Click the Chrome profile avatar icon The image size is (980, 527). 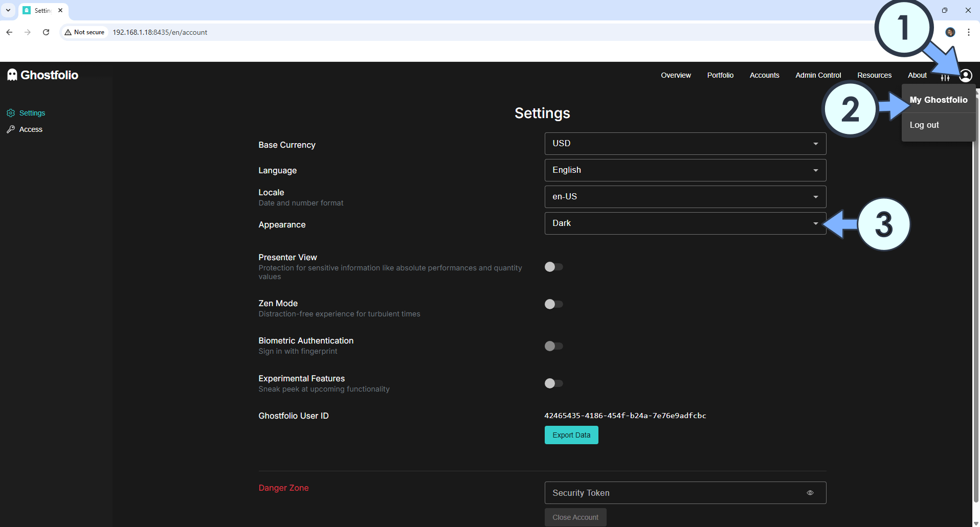(950, 32)
